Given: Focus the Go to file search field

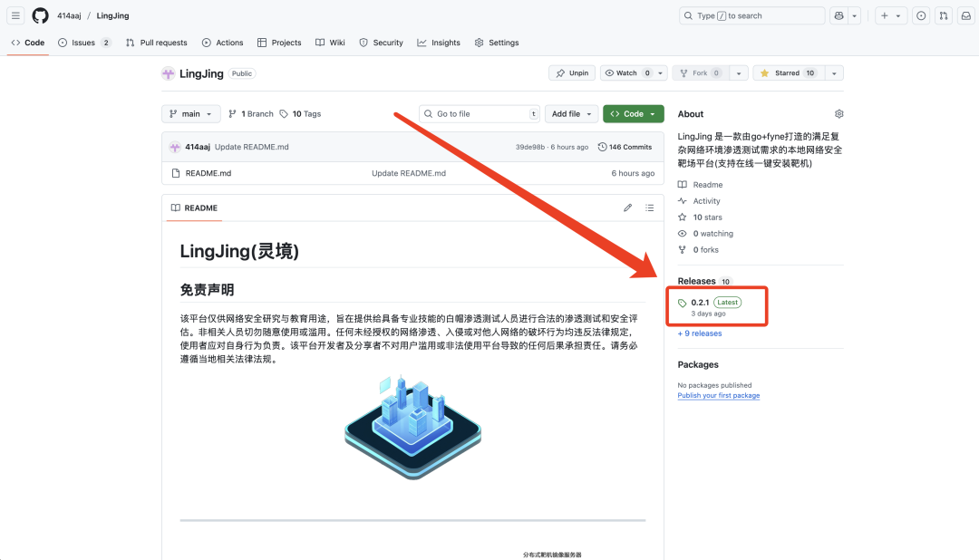Looking at the screenshot, I should pos(480,113).
